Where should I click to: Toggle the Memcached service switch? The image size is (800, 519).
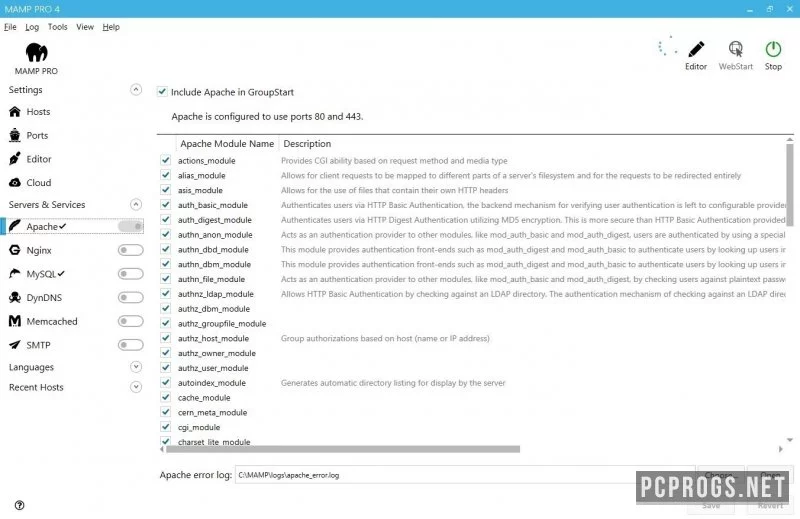(x=131, y=321)
